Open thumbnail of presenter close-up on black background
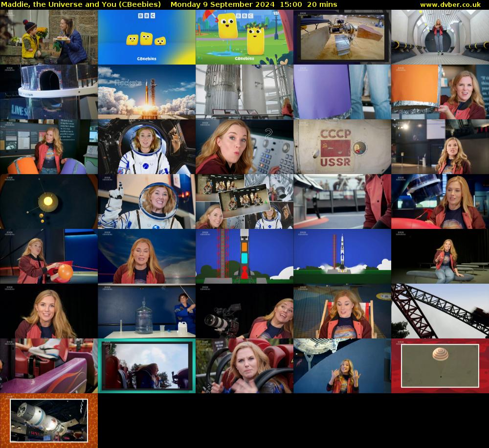 pos(49,311)
